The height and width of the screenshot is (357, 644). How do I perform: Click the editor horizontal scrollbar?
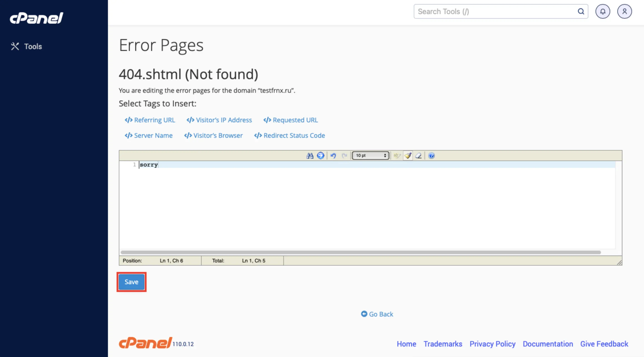pyautogui.click(x=360, y=252)
